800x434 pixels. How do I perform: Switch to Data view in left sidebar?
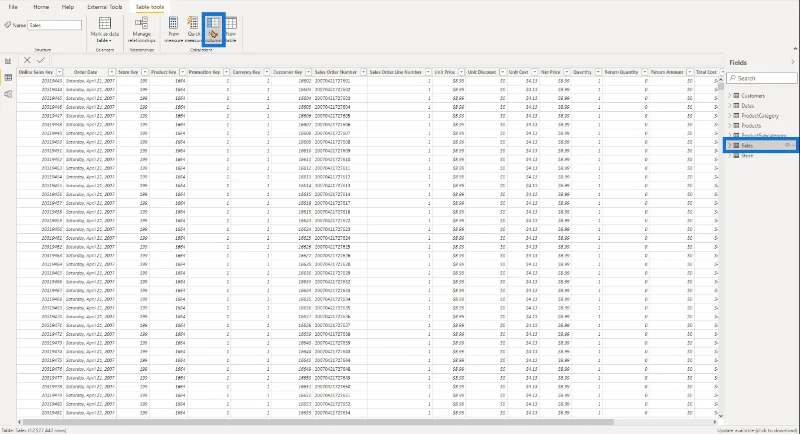coord(8,78)
